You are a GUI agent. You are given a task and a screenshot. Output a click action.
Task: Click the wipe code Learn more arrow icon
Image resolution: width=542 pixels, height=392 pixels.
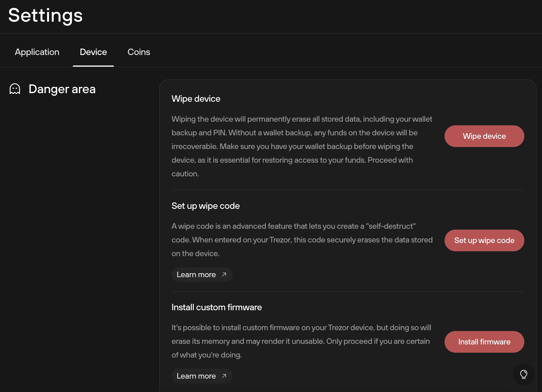224,275
